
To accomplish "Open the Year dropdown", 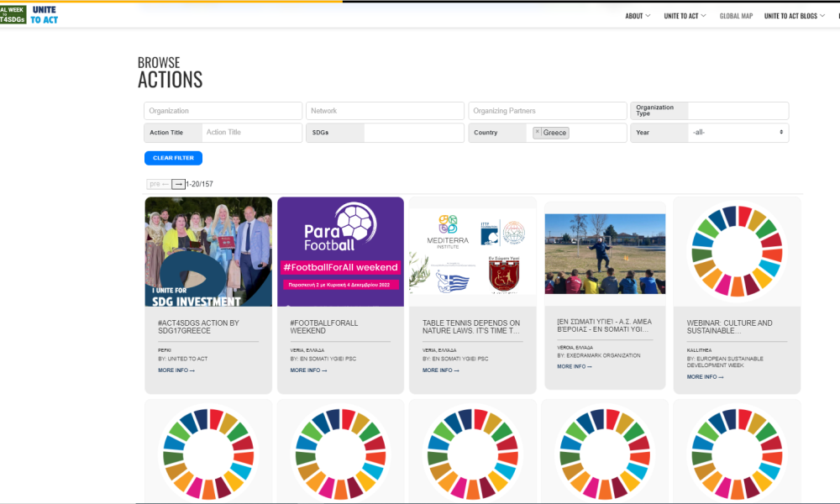I will (x=738, y=132).
